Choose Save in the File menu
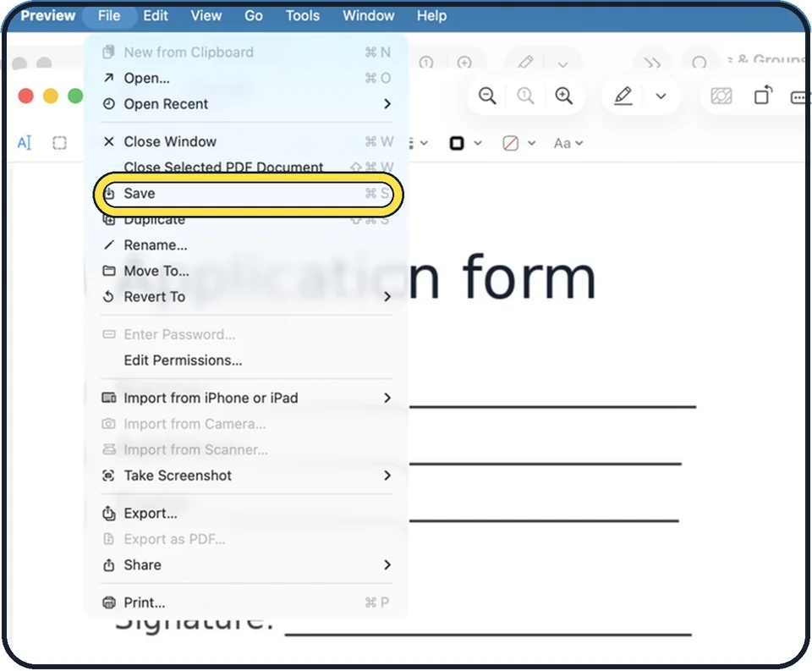The image size is (812, 671). point(246,193)
